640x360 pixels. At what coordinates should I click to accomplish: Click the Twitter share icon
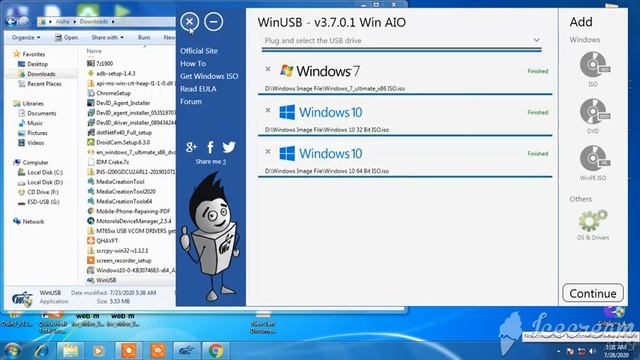coord(229,147)
